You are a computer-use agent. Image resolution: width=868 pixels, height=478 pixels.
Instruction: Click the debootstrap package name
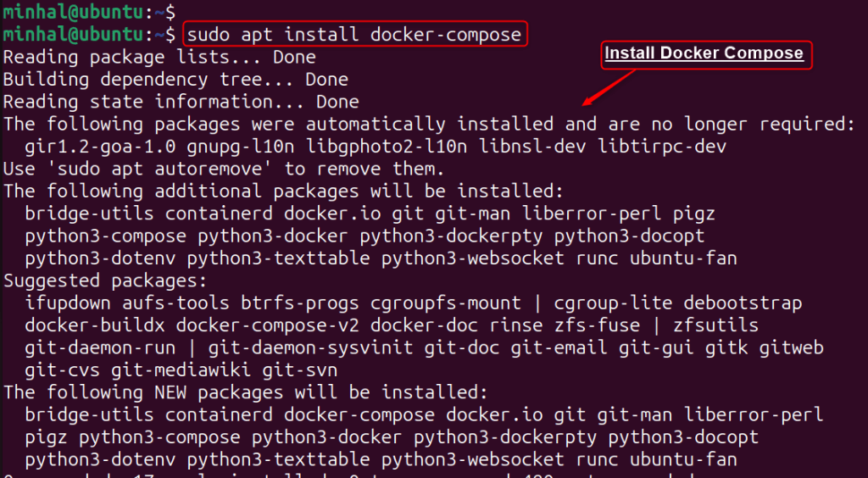pyautogui.click(x=743, y=303)
